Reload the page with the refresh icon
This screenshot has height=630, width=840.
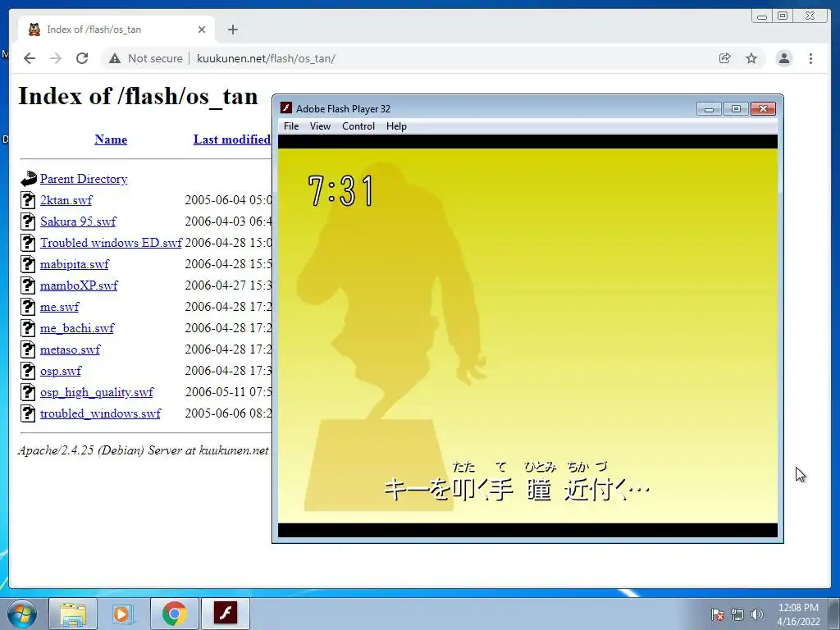(x=82, y=58)
